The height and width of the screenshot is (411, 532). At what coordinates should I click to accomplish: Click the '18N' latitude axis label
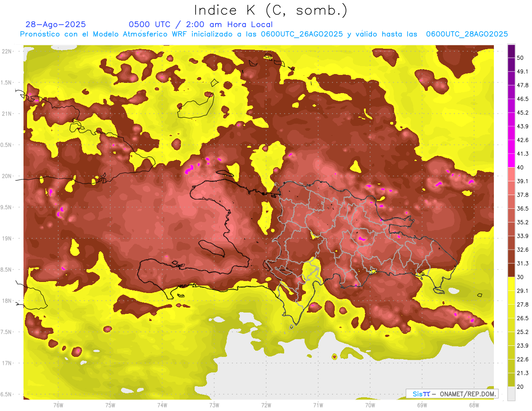tap(7, 301)
